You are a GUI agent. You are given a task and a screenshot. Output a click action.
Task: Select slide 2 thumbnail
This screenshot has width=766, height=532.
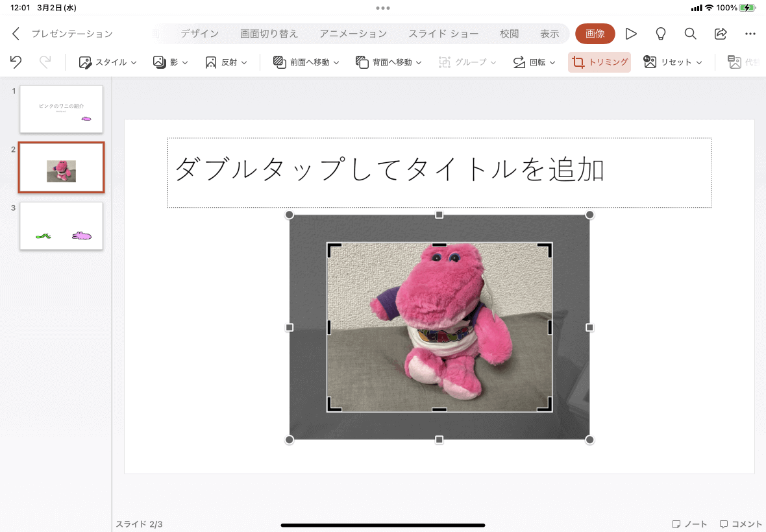(62, 167)
